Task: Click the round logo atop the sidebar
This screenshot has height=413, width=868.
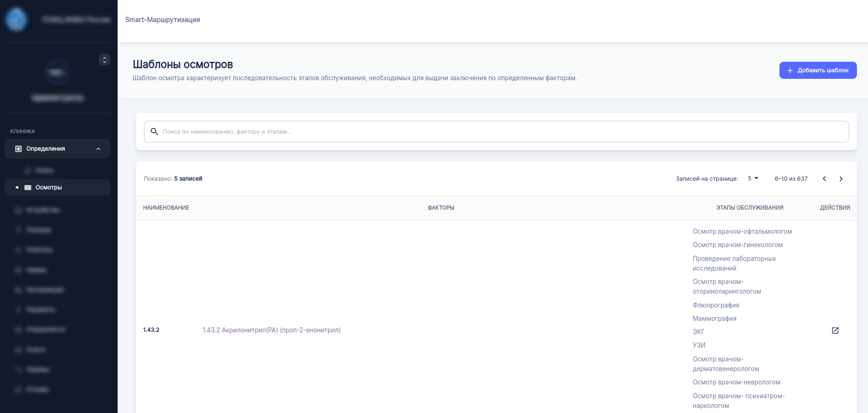Action: 16,20
